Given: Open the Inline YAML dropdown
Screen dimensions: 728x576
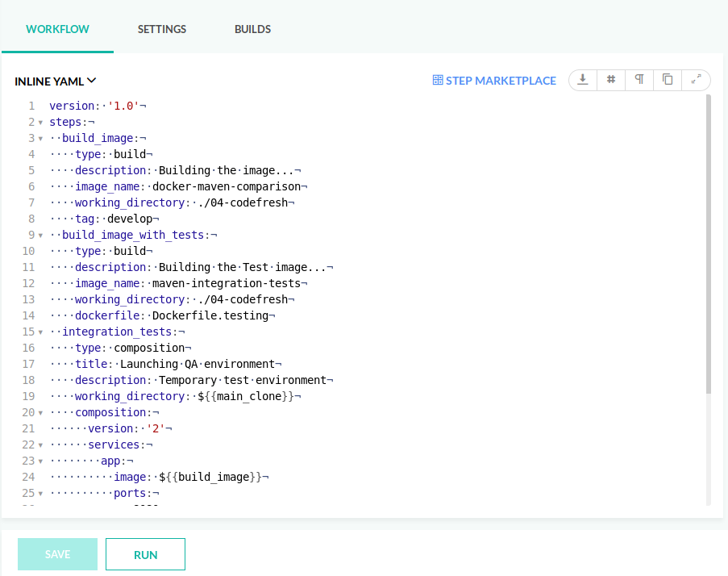Looking at the screenshot, I should point(54,81).
